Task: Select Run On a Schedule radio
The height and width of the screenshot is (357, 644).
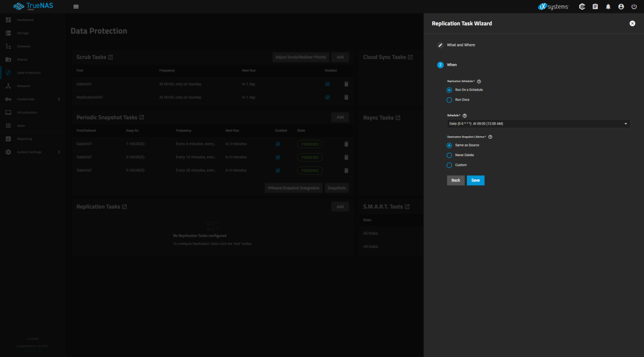Action: tap(449, 90)
